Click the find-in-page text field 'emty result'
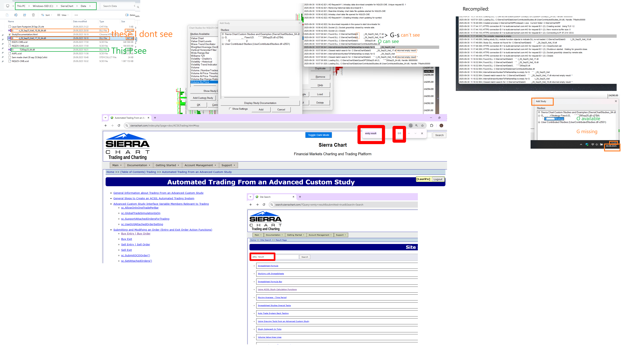Image resolution: width=644 pixels, height=354 pixels. (x=371, y=133)
